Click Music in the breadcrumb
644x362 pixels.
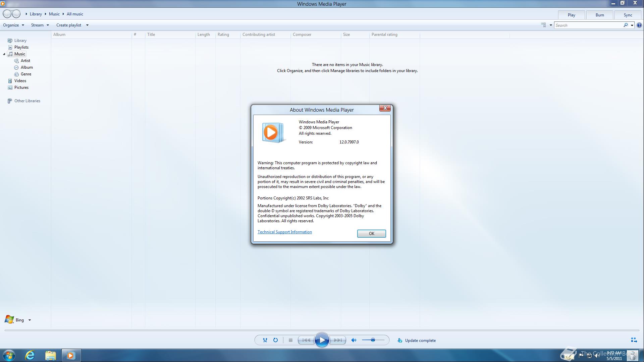pos(54,14)
